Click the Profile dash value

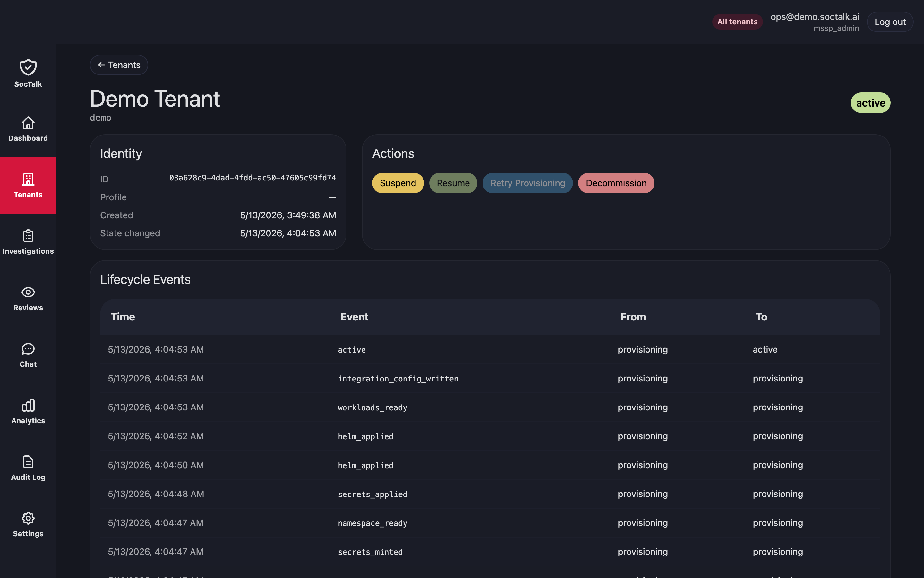pyautogui.click(x=332, y=197)
